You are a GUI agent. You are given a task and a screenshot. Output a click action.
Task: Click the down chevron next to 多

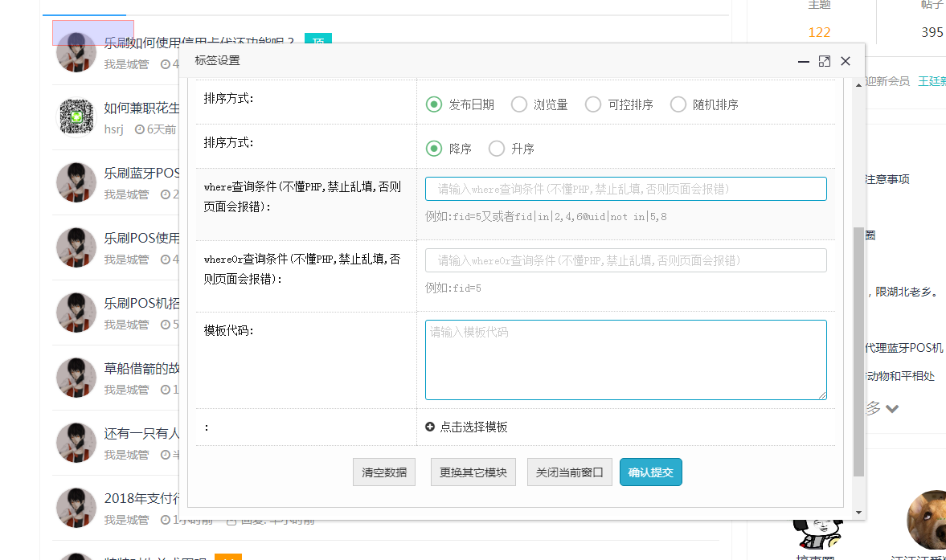point(891,409)
